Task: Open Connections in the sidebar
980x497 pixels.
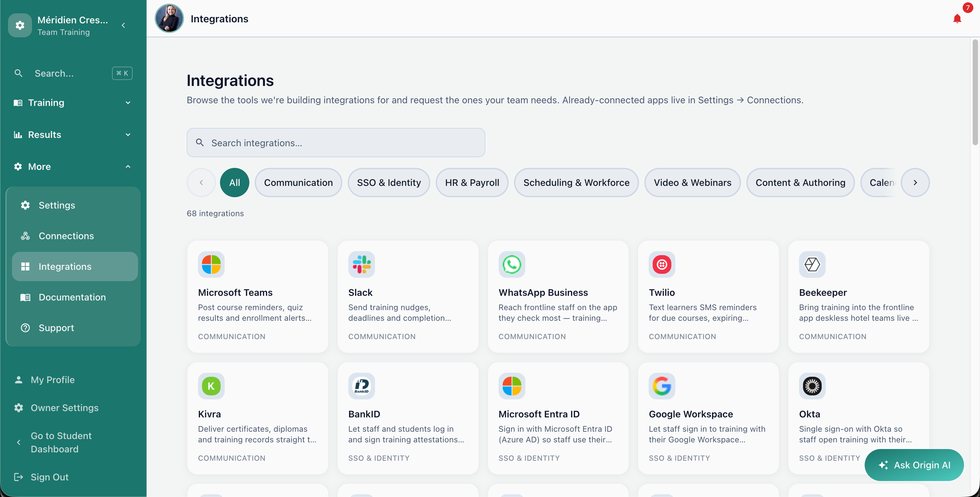Action: 75,236
